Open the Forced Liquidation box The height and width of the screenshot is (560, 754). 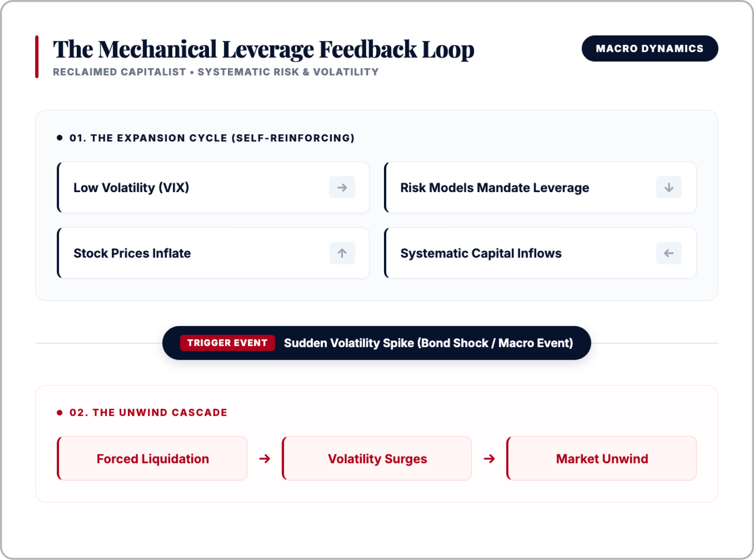tap(152, 458)
